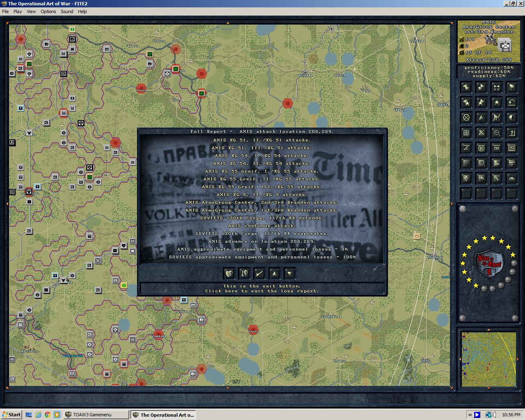Click the half-shaded circle button
Viewport: 525px width, 420px height.
coord(512,118)
